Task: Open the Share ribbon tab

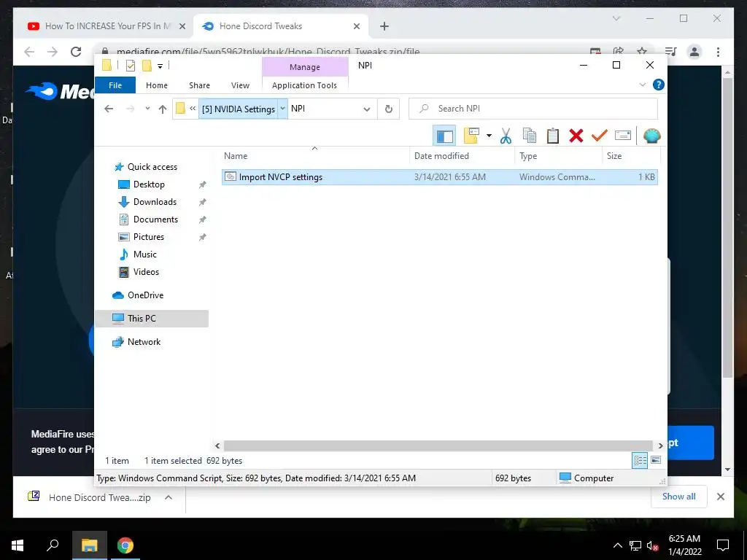Action: [x=199, y=85]
